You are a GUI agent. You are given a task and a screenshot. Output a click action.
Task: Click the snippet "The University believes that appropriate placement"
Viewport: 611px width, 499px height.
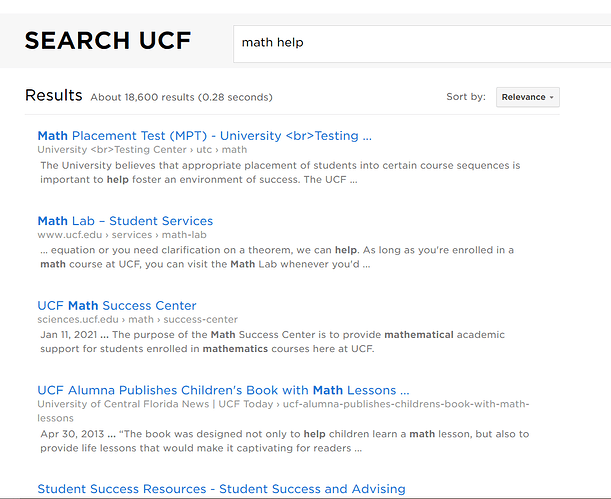pyautogui.click(x=280, y=173)
